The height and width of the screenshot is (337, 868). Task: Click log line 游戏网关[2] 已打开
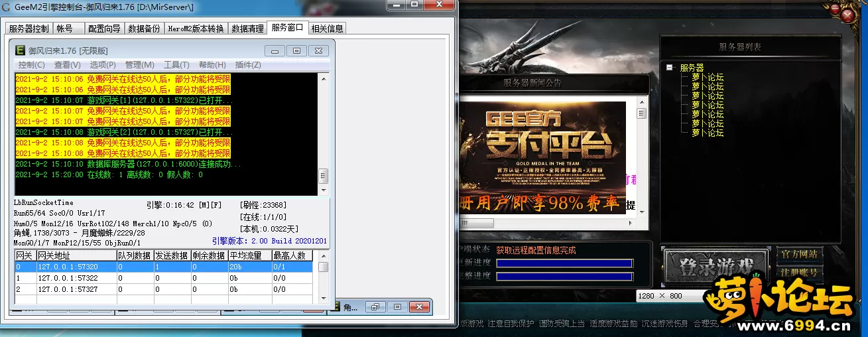(123, 132)
